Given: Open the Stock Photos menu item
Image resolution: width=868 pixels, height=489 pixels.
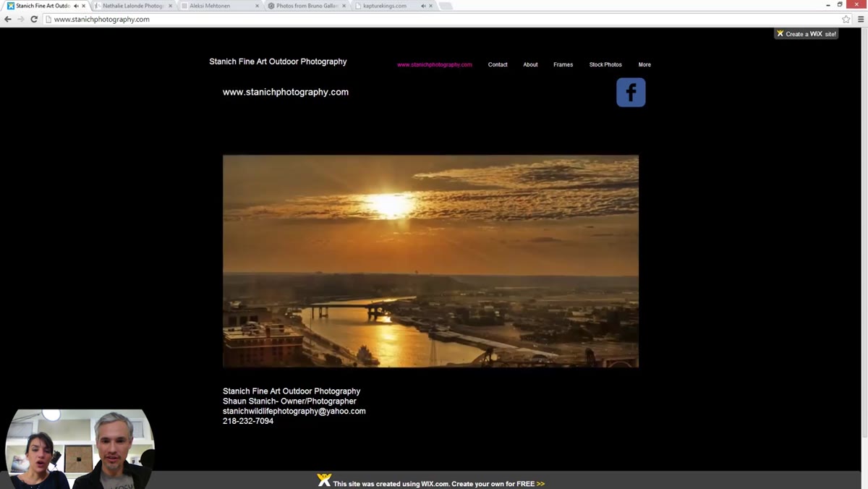Looking at the screenshot, I should (x=605, y=64).
